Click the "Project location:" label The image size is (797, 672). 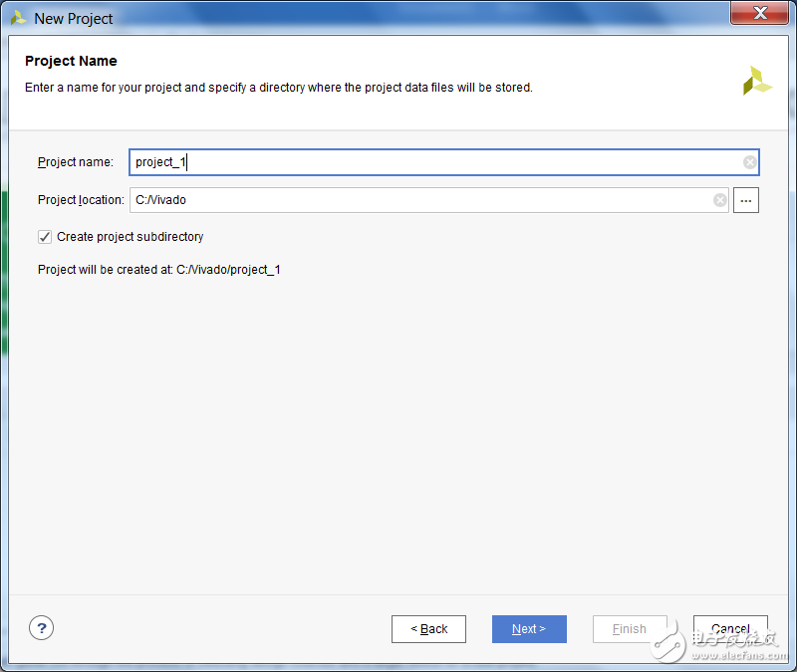pyautogui.click(x=81, y=200)
